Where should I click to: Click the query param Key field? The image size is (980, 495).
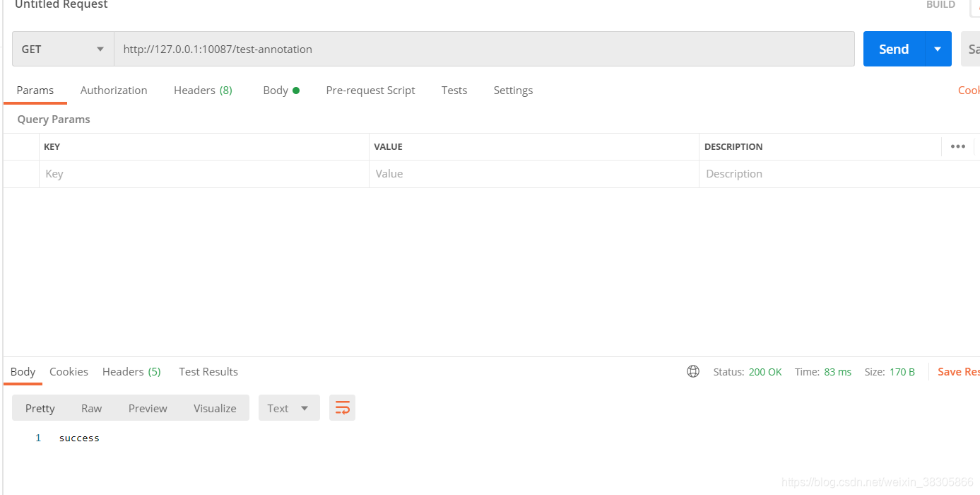point(203,173)
